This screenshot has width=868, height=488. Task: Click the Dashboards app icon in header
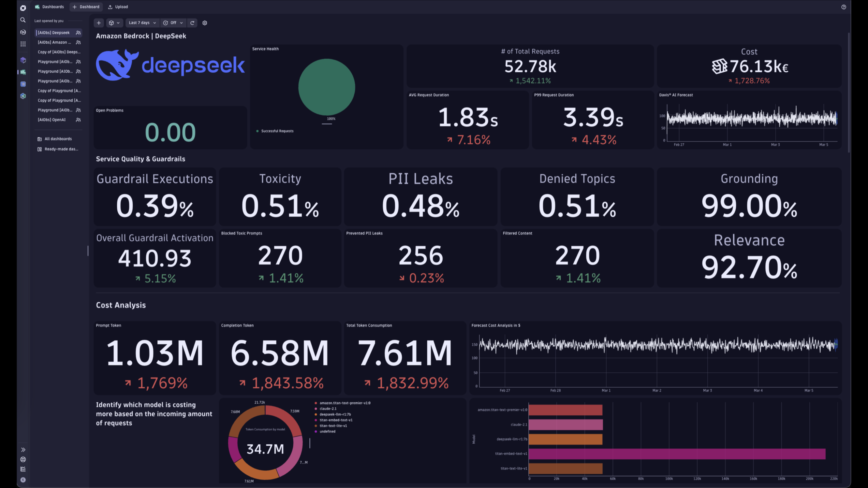(x=37, y=7)
